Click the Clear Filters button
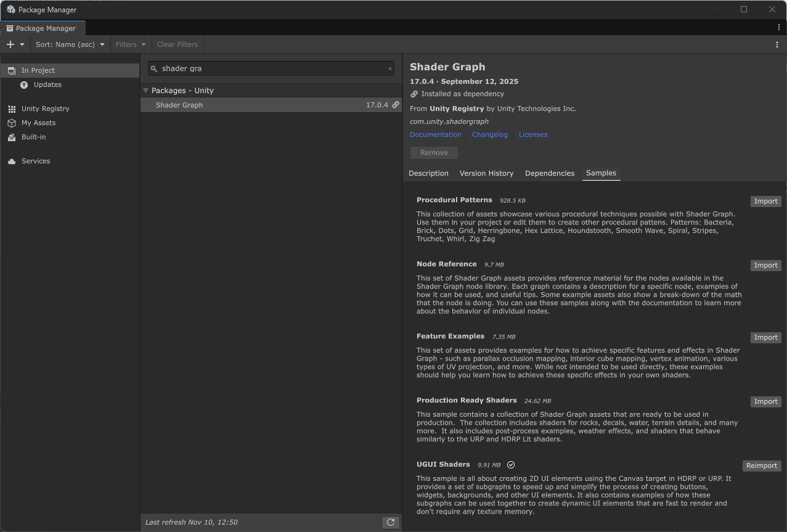The height and width of the screenshot is (532, 787). pos(177,44)
